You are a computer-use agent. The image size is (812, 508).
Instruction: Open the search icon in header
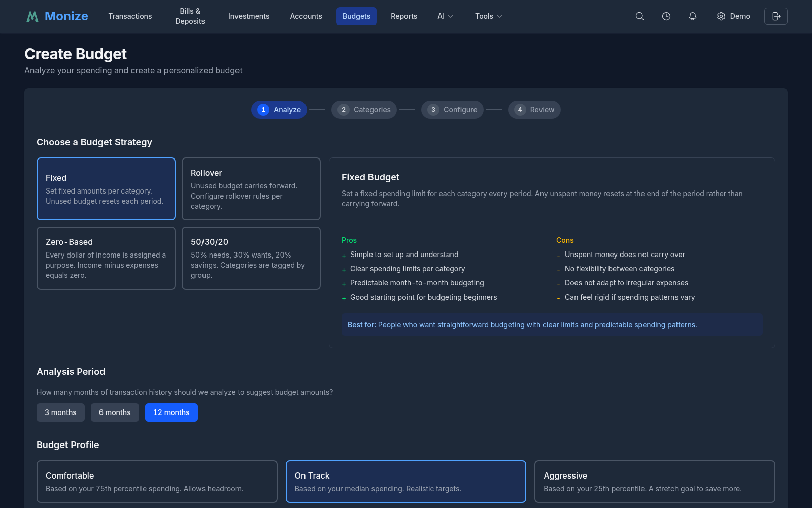(x=640, y=16)
